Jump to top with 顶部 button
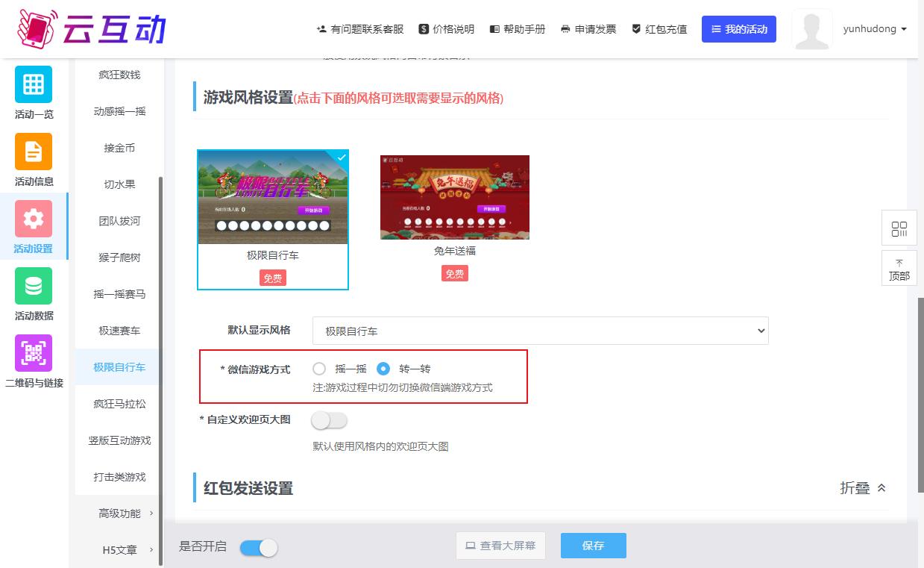Image resolution: width=924 pixels, height=568 pixels. click(x=899, y=268)
